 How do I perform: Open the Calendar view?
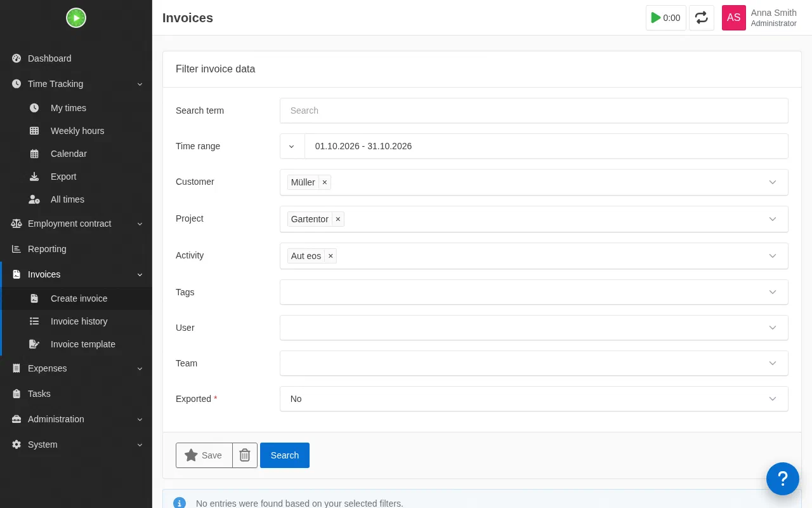point(76,154)
